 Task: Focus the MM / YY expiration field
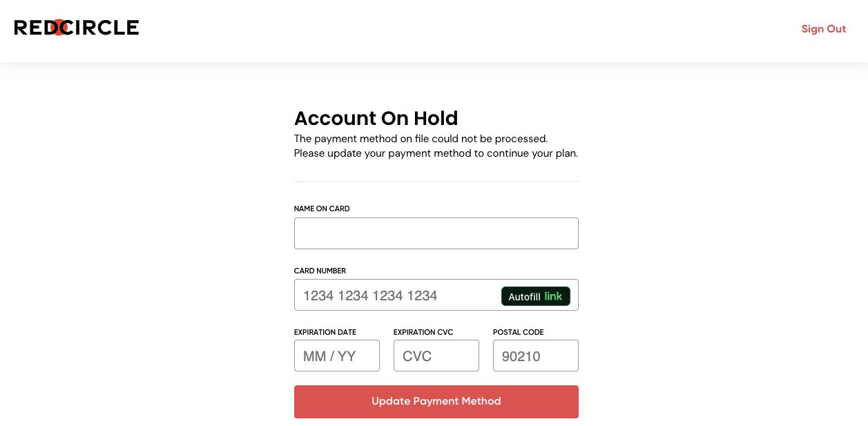337,356
